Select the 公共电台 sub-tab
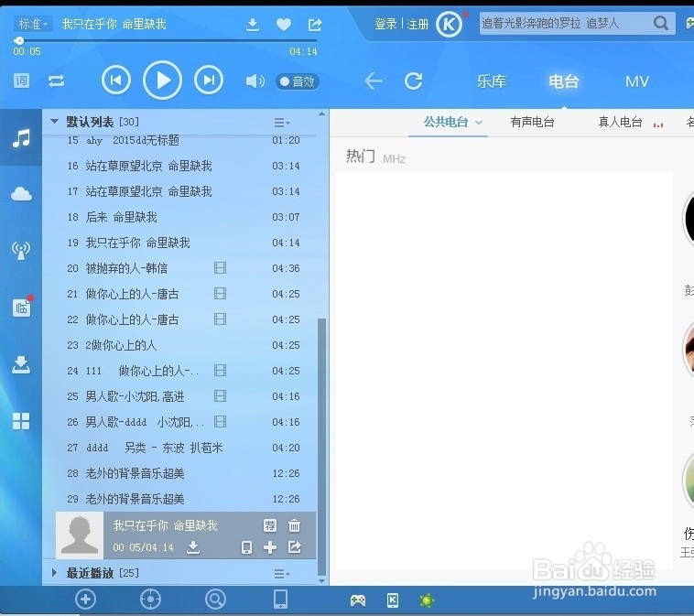This screenshot has height=616, width=694. tap(446, 122)
